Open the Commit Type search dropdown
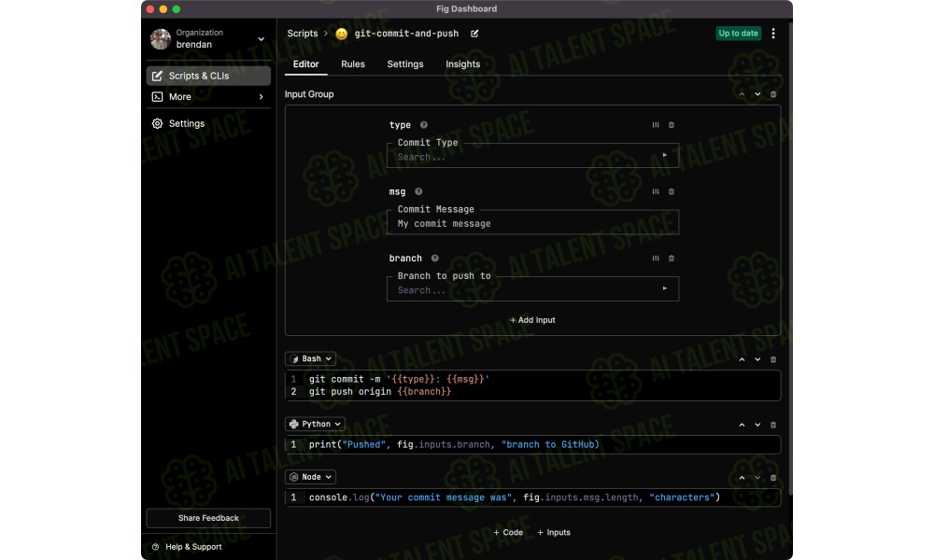934x560 pixels. click(532, 155)
